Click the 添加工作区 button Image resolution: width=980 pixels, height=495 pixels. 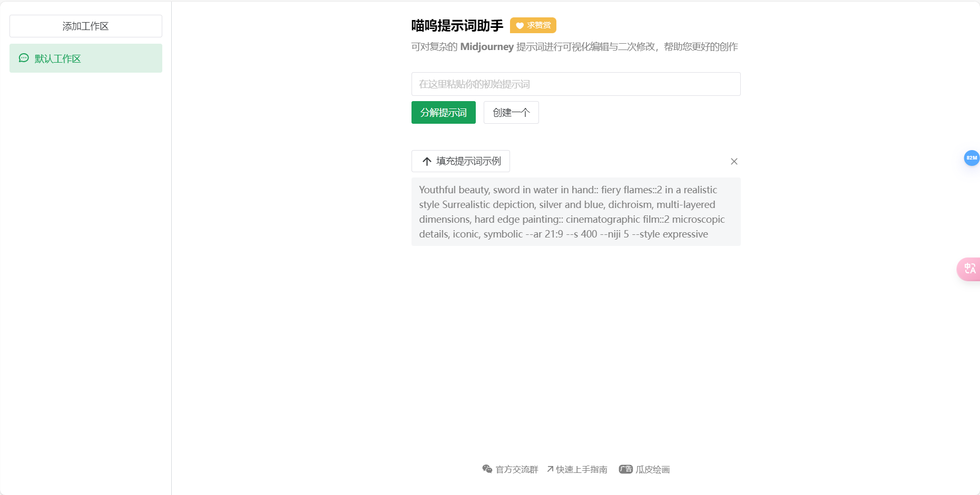(85, 26)
